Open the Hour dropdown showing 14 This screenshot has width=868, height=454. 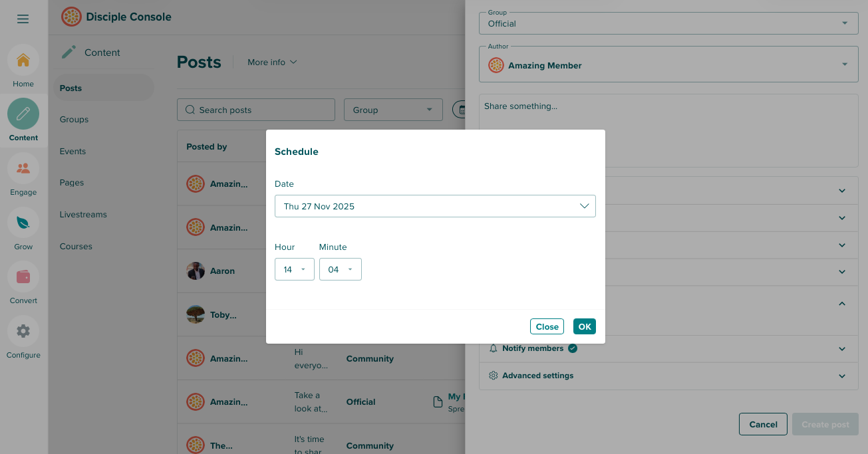click(294, 269)
